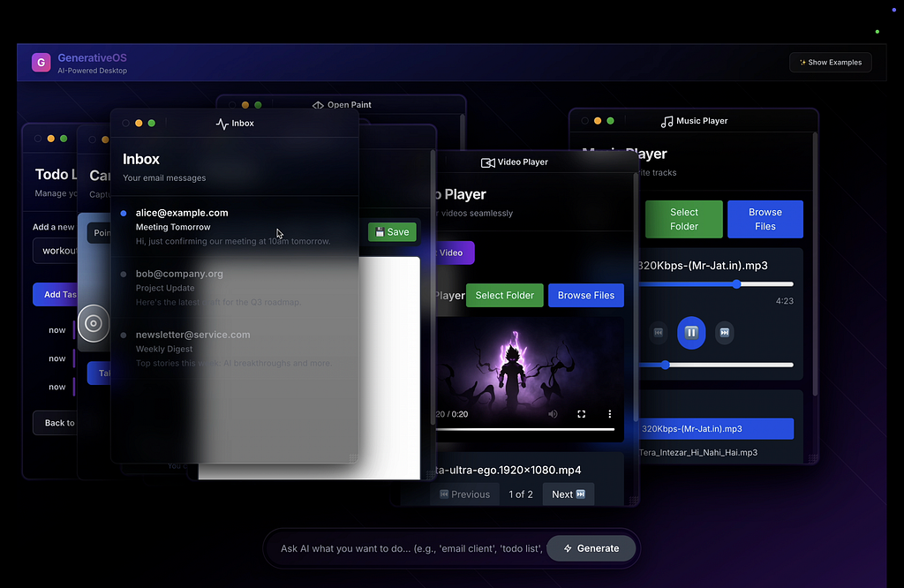Open bob@company.org Project Update email
904x588 pixels.
[x=234, y=288]
